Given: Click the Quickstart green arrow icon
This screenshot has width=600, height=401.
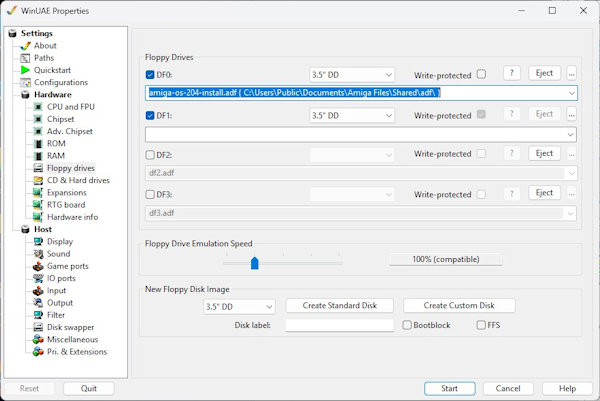Looking at the screenshot, I should pyautogui.click(x=25, y=70).
